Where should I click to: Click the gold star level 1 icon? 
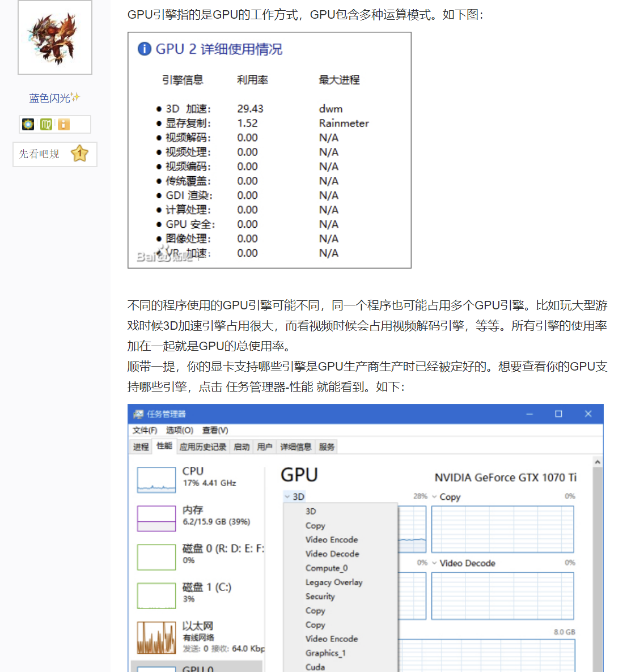pos(80,154)
